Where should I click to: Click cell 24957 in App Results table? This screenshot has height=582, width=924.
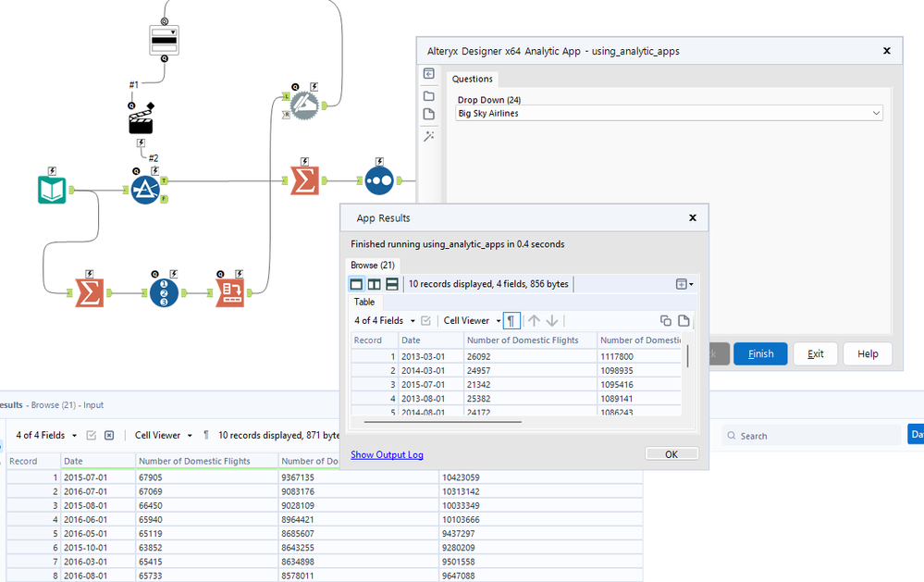[530, 371]
